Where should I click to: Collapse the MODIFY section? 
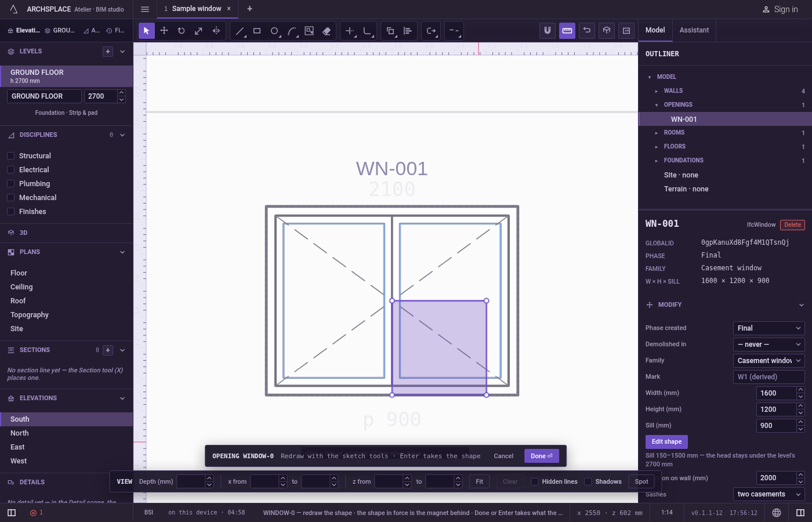pos(801,305)
